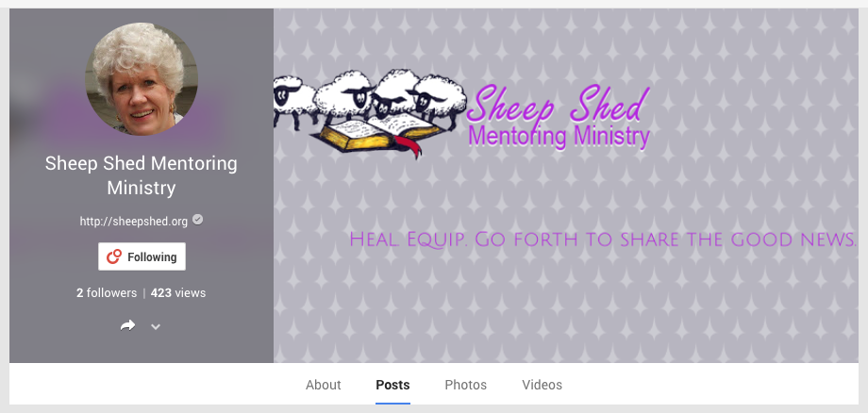This screenshot has width=868, height=413.
Task: Go to the Videos tab
Action: click(542, 385)
